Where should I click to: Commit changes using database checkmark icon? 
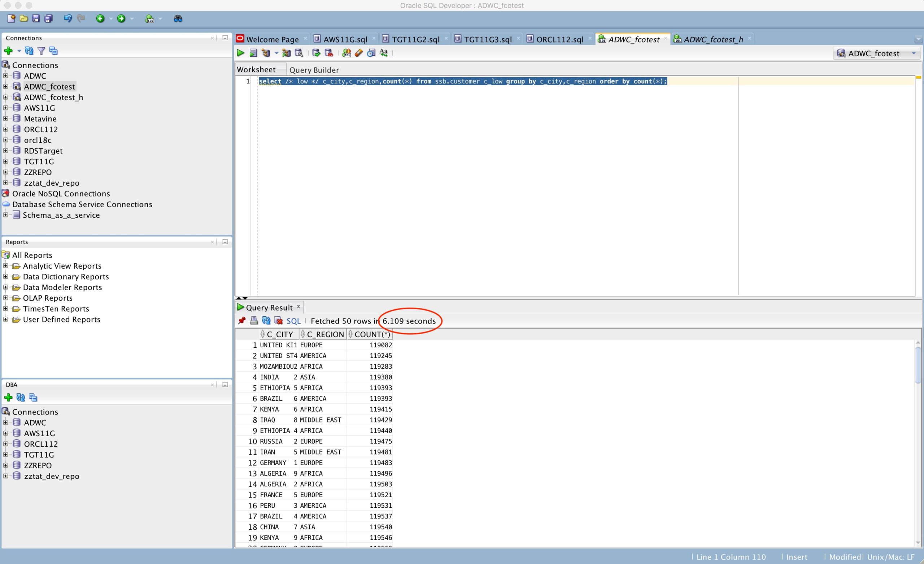click(316, 53)
